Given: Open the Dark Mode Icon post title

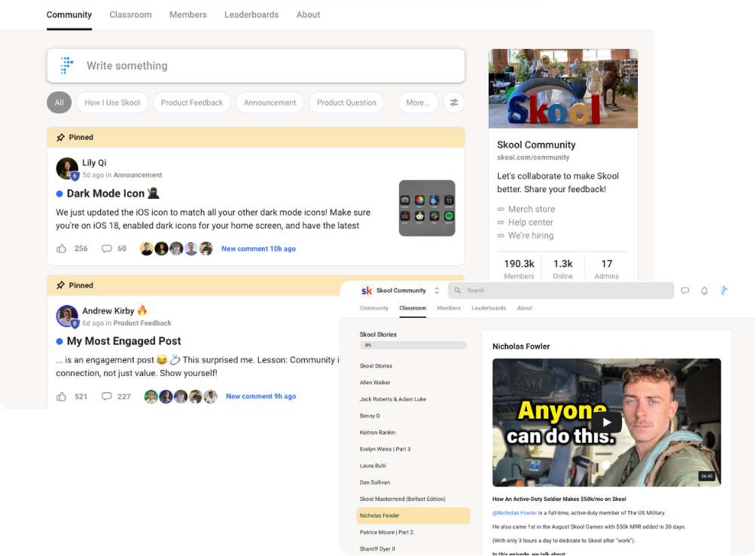Looking at the screenshot, I should tap(113, 194).
